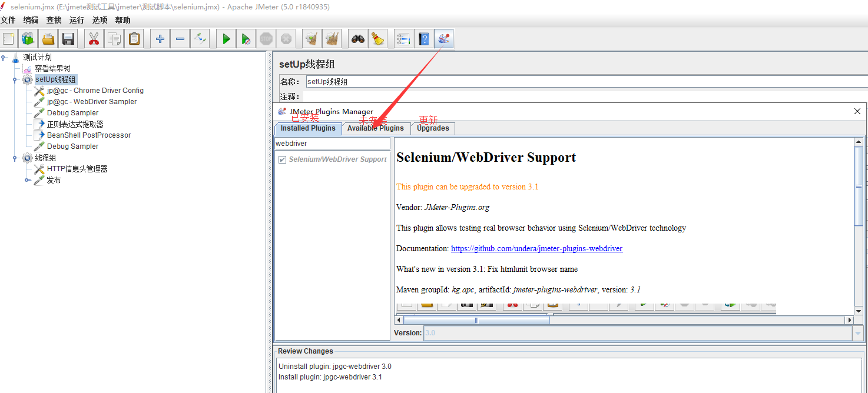Open the 文件 menu

click(x=8, y=20)
